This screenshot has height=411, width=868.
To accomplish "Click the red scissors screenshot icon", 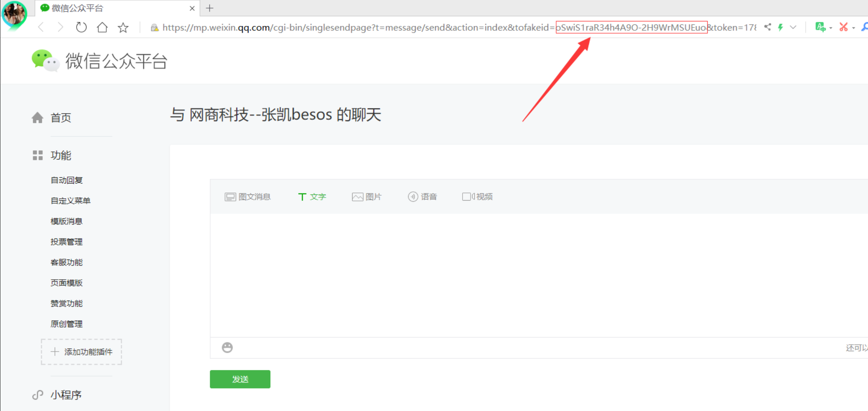I will [x=844, y=27].
